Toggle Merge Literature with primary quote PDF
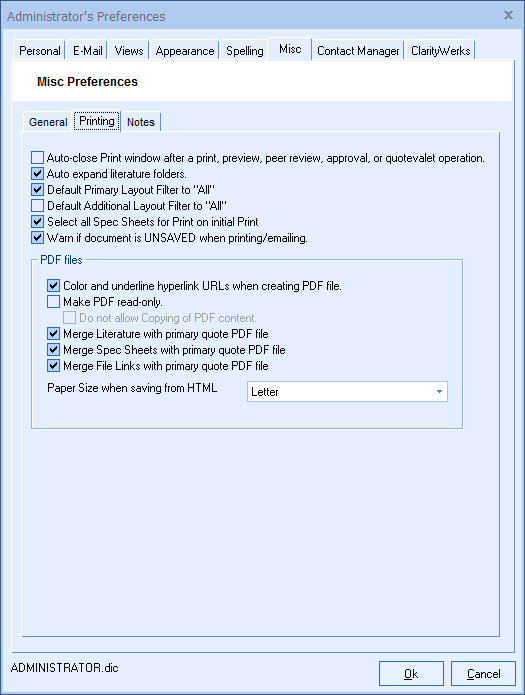The width and height of the screenshot is (525, 695). [x=53, y=333]
